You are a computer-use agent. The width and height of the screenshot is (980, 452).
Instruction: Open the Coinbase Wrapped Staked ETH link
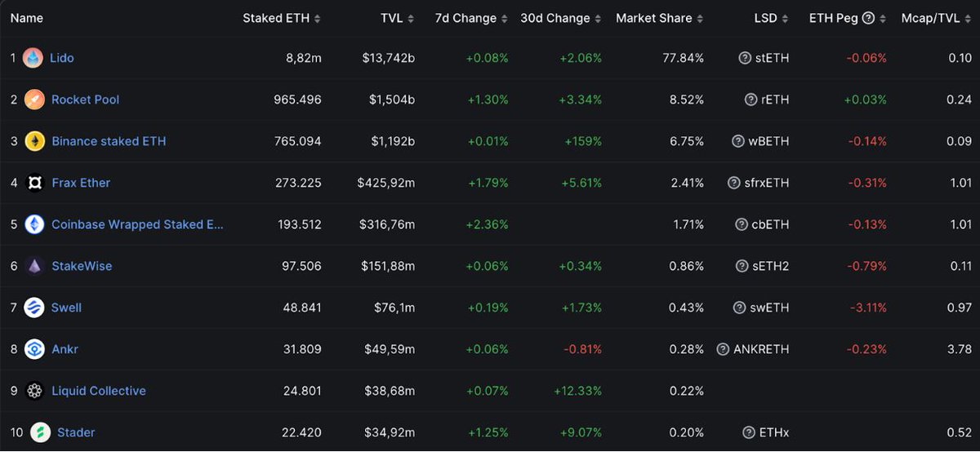(137, 224)
